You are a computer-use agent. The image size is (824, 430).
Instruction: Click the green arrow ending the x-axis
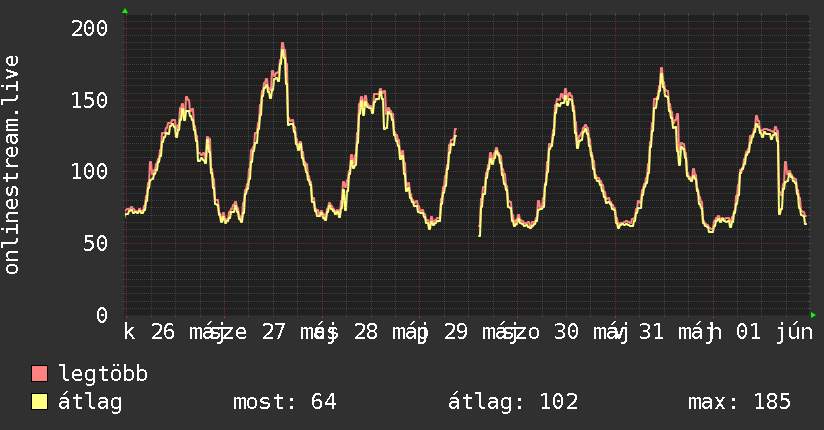(813, 315)
